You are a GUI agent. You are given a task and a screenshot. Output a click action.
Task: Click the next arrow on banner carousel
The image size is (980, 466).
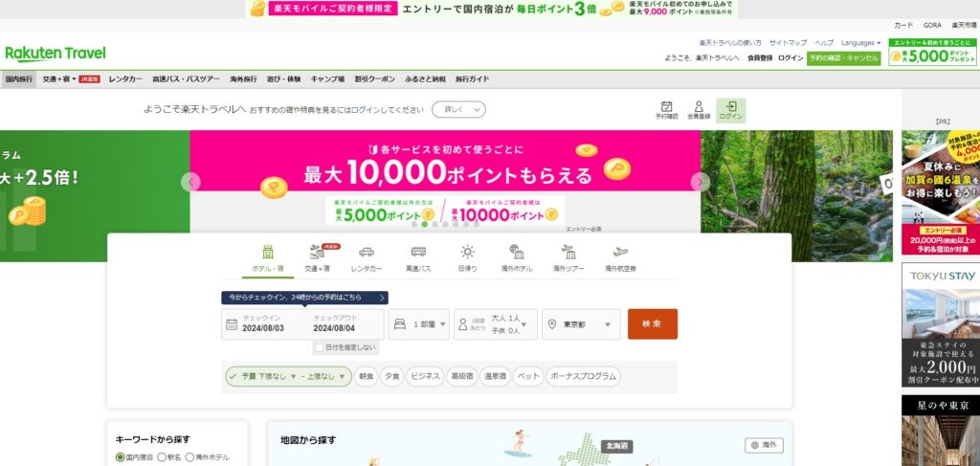(x=701, y=182)
